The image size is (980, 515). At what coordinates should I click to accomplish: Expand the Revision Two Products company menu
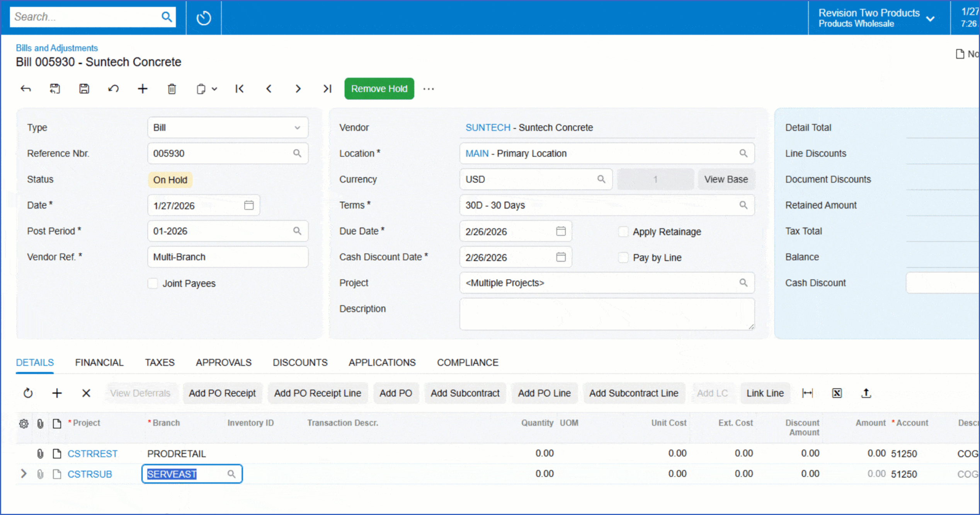pyautogui.click(x=930, y=18)
